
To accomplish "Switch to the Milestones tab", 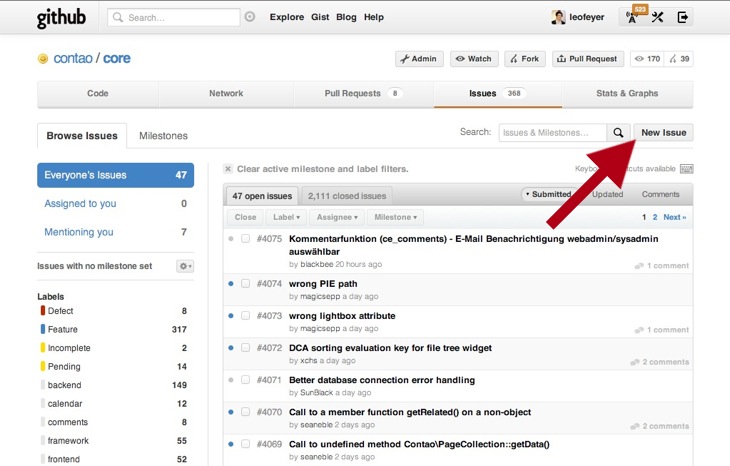I will click(163, 136).
